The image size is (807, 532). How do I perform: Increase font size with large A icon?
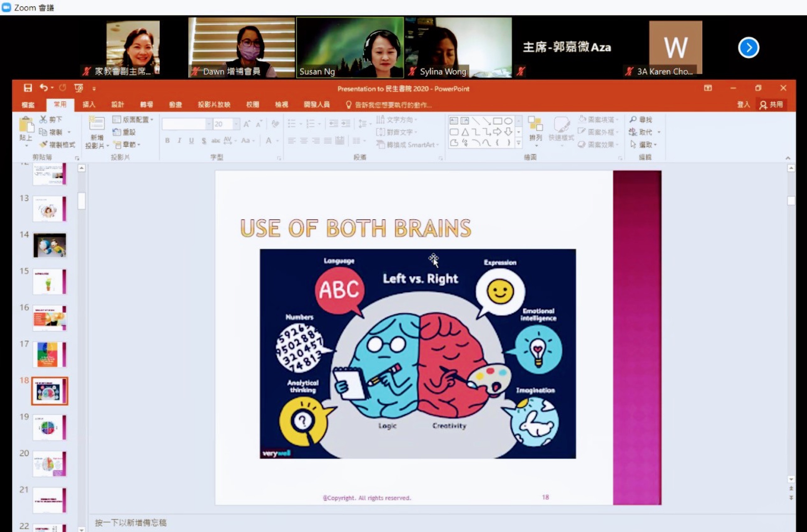pyautogui.click(x=247, y=124)
